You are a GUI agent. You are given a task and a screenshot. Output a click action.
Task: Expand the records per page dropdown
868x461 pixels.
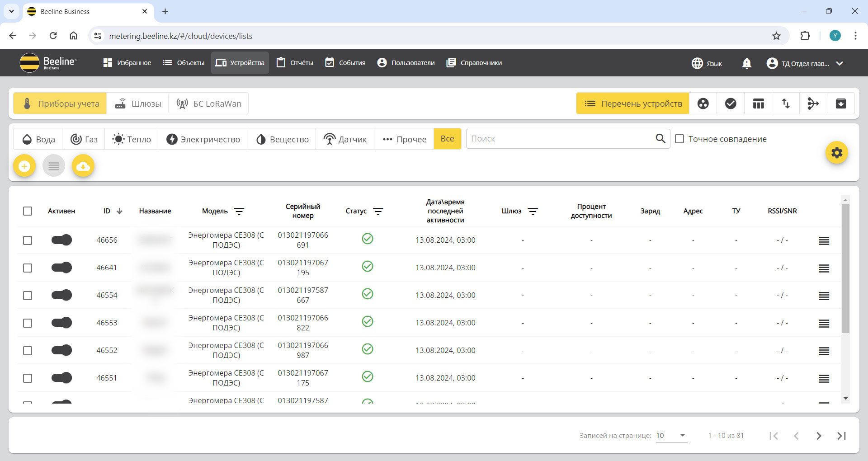pos(672,436)
